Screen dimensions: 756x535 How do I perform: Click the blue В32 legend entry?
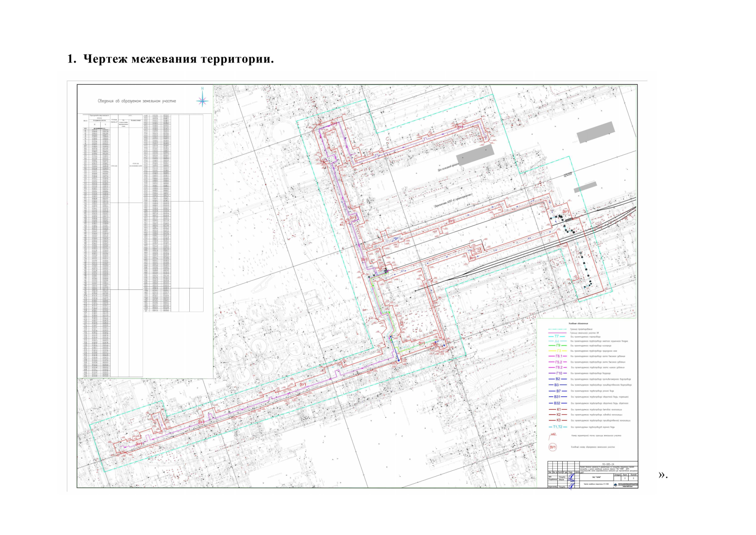click(557, 403)
